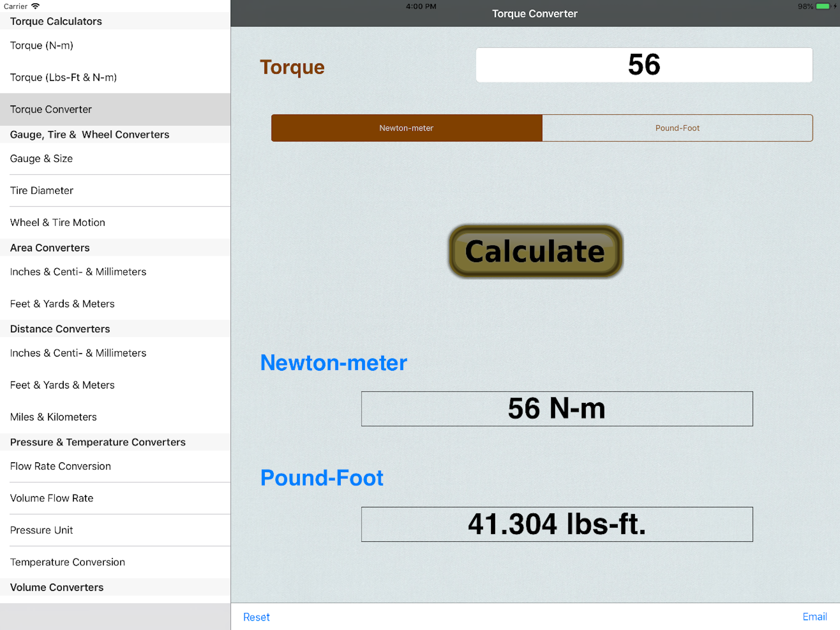Open the Gauge & Size converter
840x630 pixels.
pyautogui.click(x=42, y=158)
